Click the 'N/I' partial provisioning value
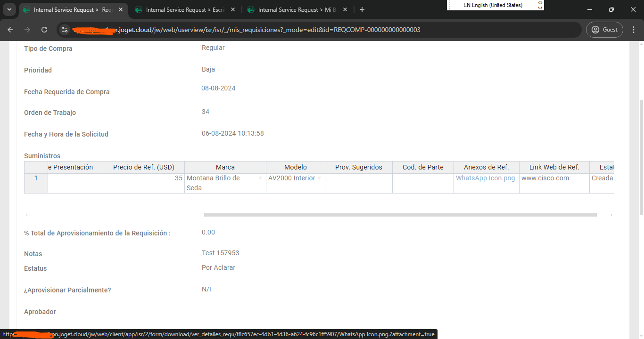644x339 pixels. pyautogui.click(x=206, y=289)
